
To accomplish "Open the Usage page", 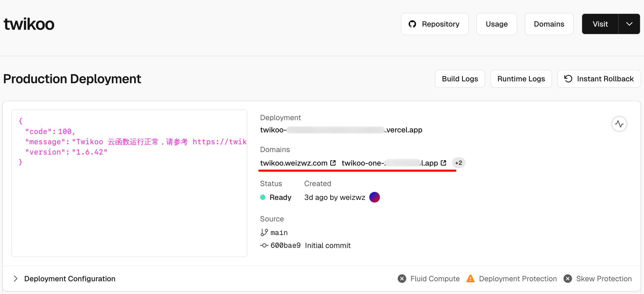I will (497, 24).
